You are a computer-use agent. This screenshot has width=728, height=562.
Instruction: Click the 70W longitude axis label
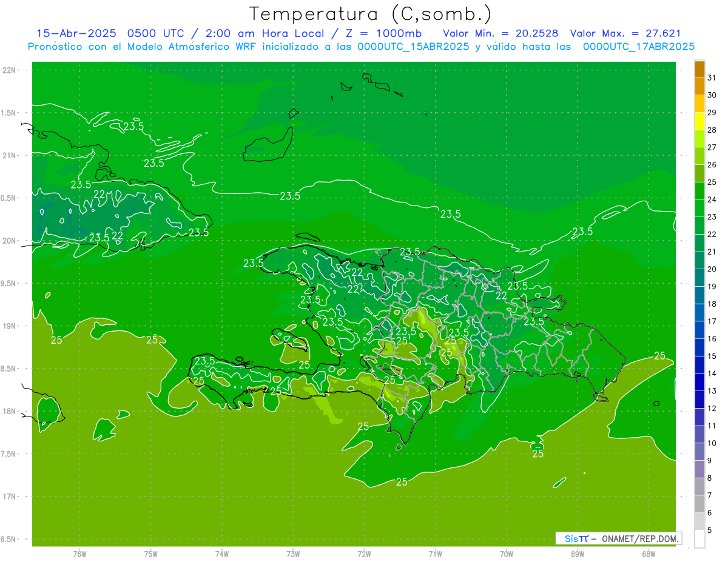click(507, 554)
